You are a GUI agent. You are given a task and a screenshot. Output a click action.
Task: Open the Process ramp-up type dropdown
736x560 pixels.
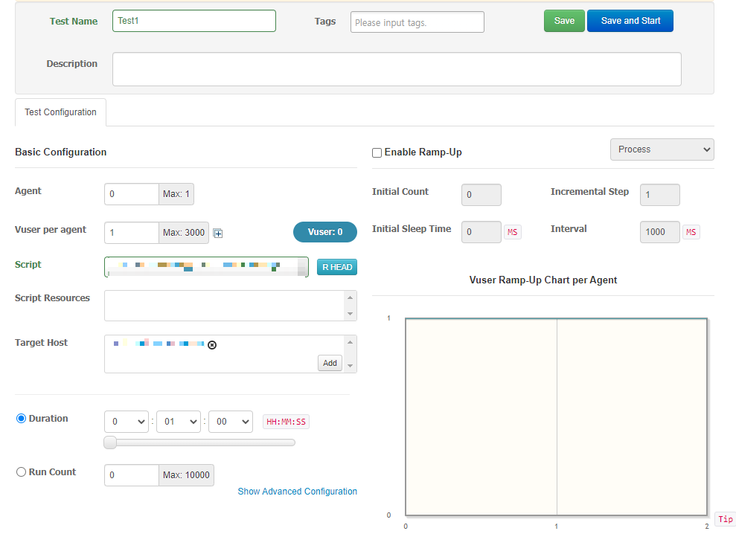click(x=662, y=149)
